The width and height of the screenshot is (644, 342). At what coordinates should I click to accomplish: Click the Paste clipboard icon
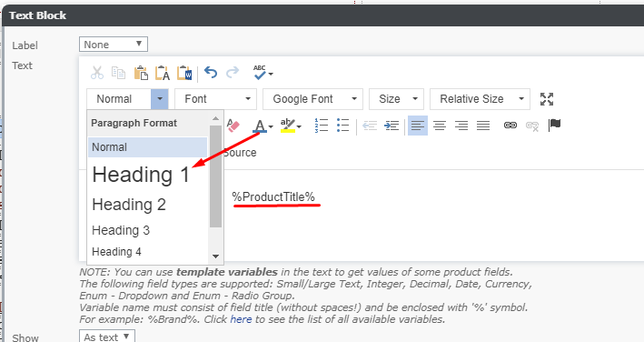coord(141,73)
